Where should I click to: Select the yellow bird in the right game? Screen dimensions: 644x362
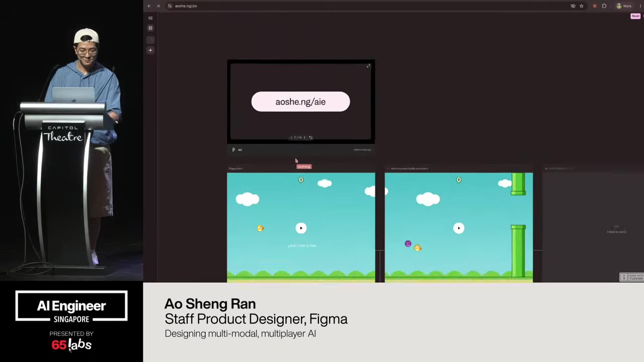418,248
